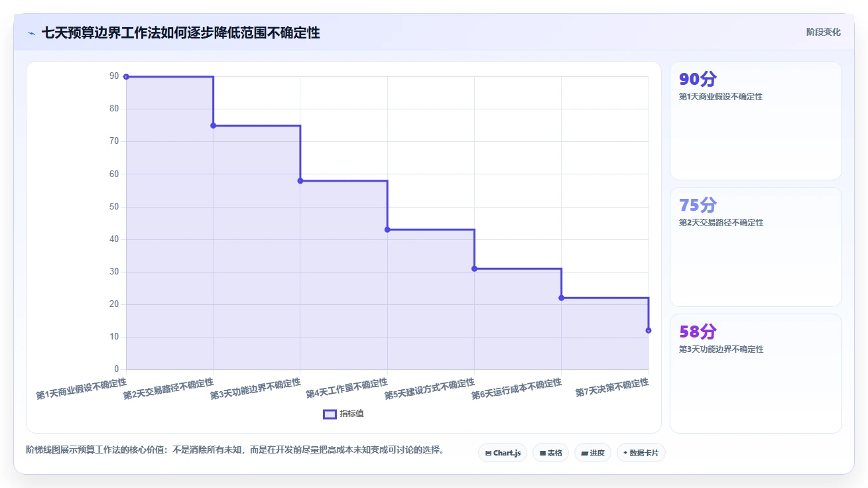Open the 58分 data card
This screenshot has height=488, width=868.
tap(756, 373)
